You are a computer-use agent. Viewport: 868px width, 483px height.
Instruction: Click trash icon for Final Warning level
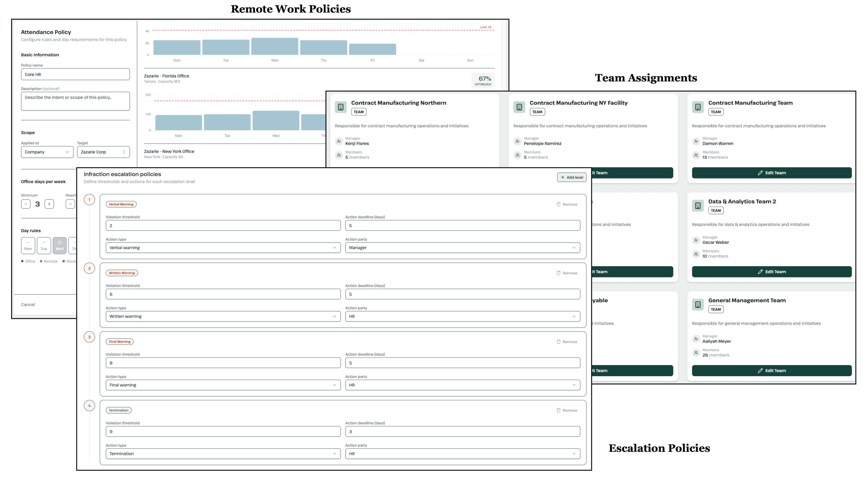pyautogui.click(x=558, y=342)
